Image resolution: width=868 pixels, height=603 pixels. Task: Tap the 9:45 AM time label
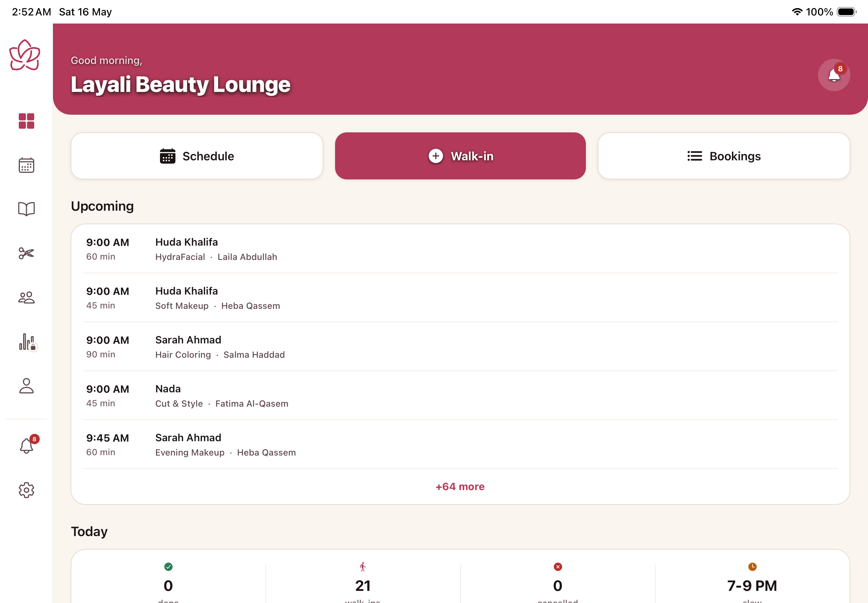pyautogui.click(x=108, y=438)
